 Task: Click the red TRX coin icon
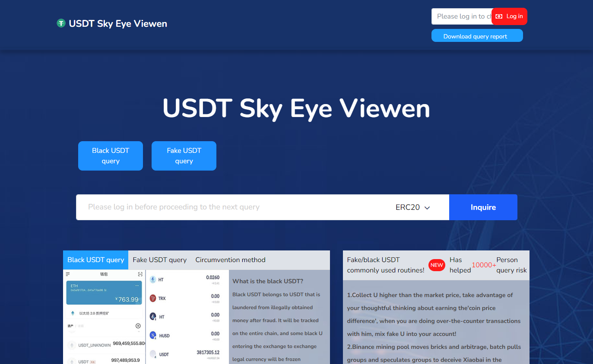[152, 298]
